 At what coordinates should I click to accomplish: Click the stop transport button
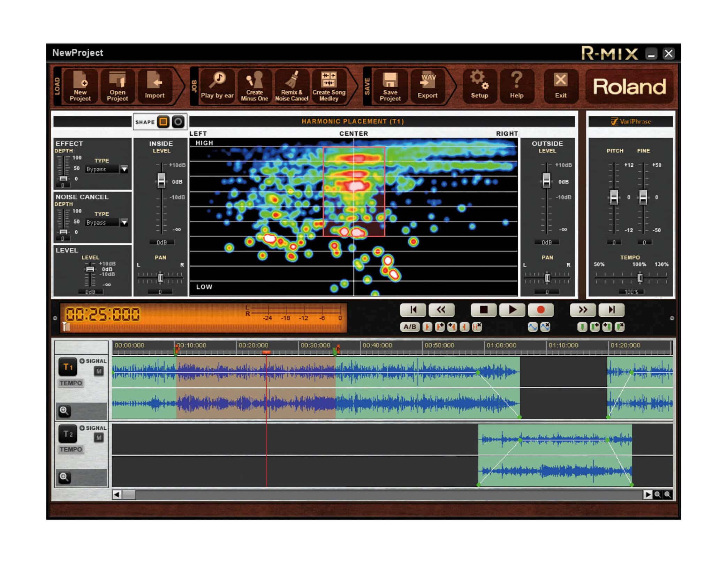pos(483,310)
